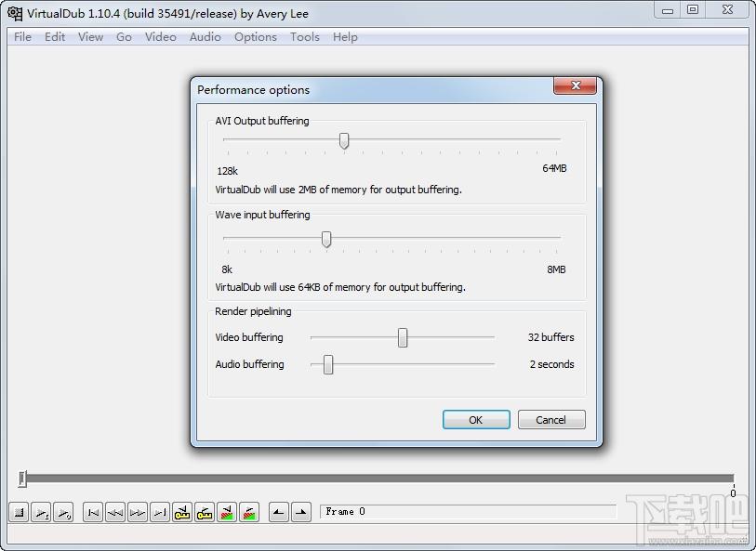Go to previous keyframe (yellow key, left arrow)

click(x=182, y=513)
